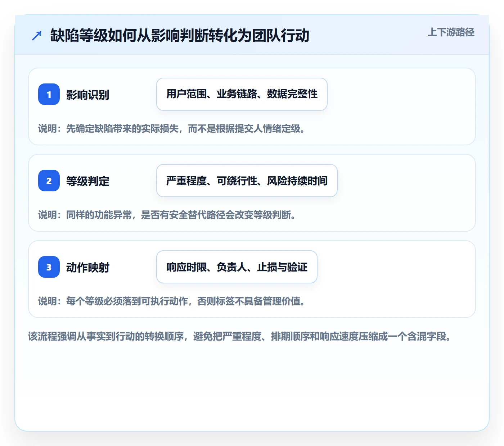The height and width of the screenshot is (446, 504).
Task: Click the note 先确定缺陷带来的实际损失
Action: pyautogui.click(x=172, y=129)
